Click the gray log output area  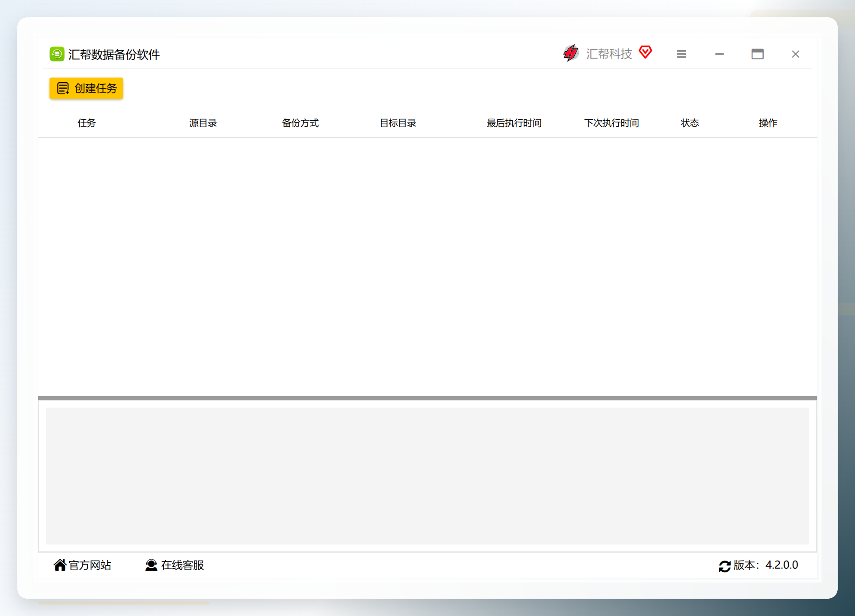pyautogui.click(x=427, y=476)
